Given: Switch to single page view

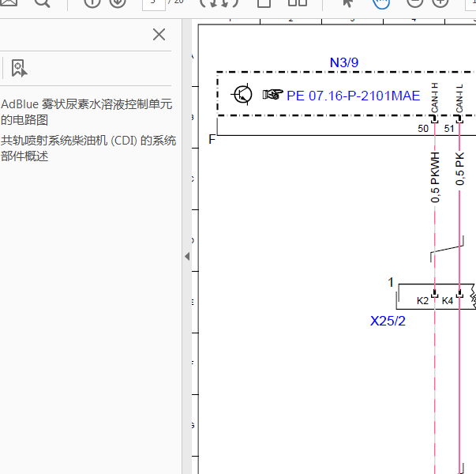Looking at the screenshot, I should click(x=264, y=3).
